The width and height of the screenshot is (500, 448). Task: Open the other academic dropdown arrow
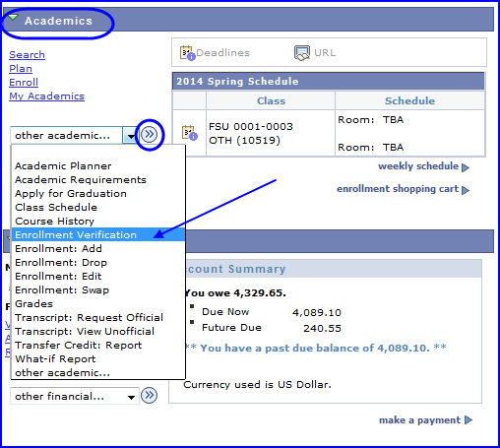pyautogui.click(x=131, y=135)
